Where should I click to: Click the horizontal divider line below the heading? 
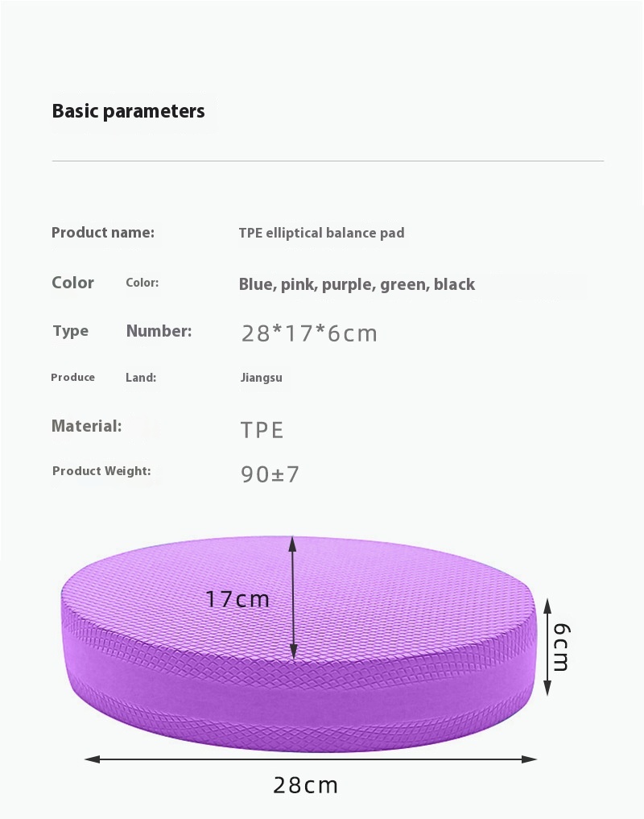tap(328, 161)
